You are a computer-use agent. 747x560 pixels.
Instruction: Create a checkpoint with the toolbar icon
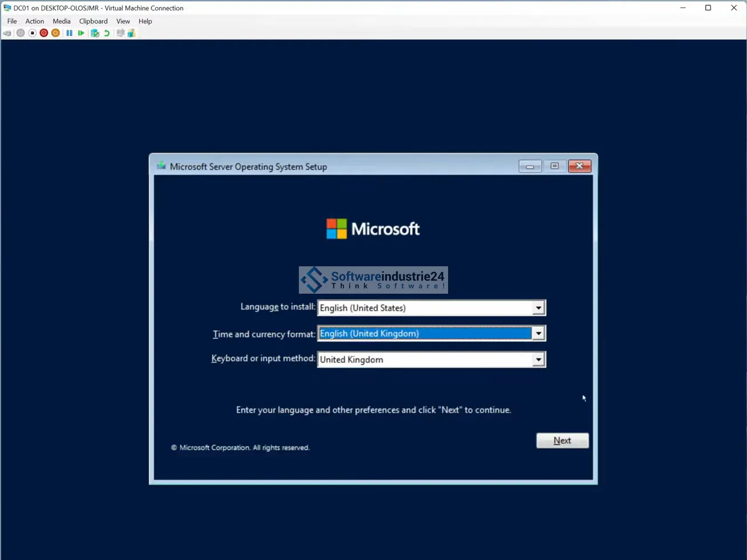(95, 33)
